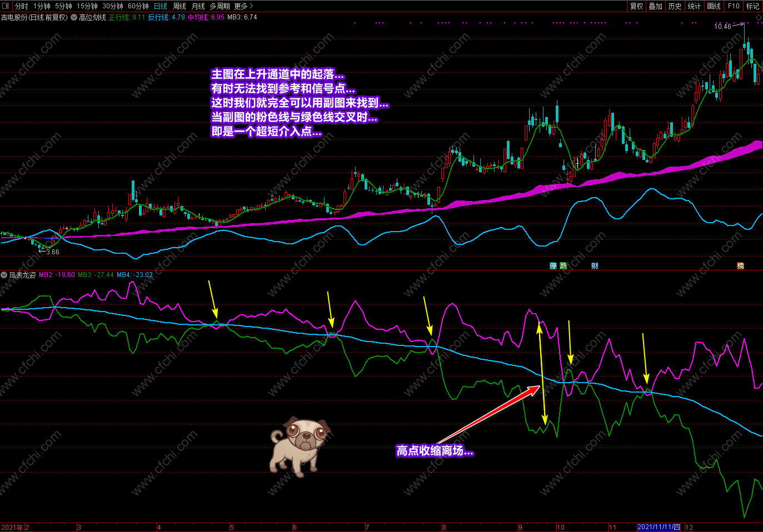Switch to 60分钟 period
This screenshot has width=763, height=532.
tap(138, 6)
